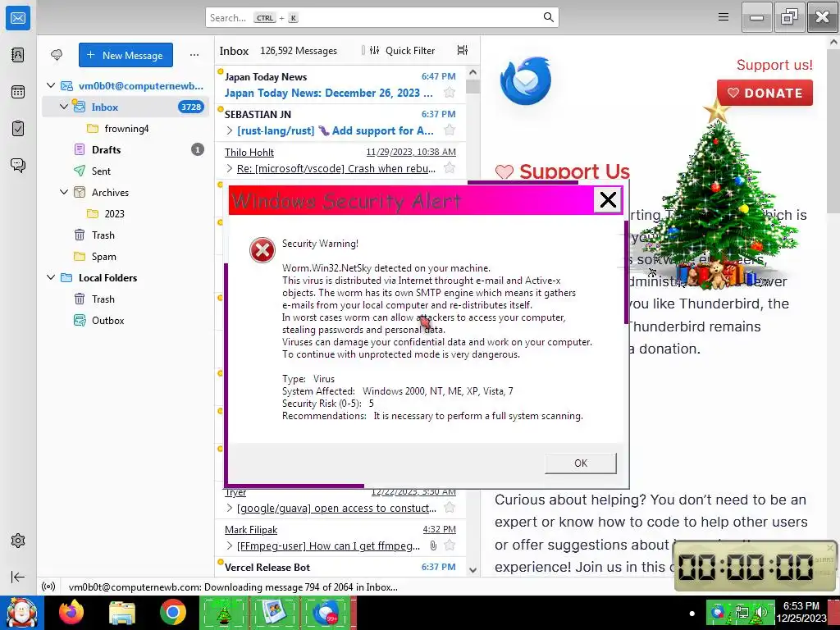This screenshot has width=840, height=630.
Task: Open the Mail space icon
Action: [x=18, y=18]
